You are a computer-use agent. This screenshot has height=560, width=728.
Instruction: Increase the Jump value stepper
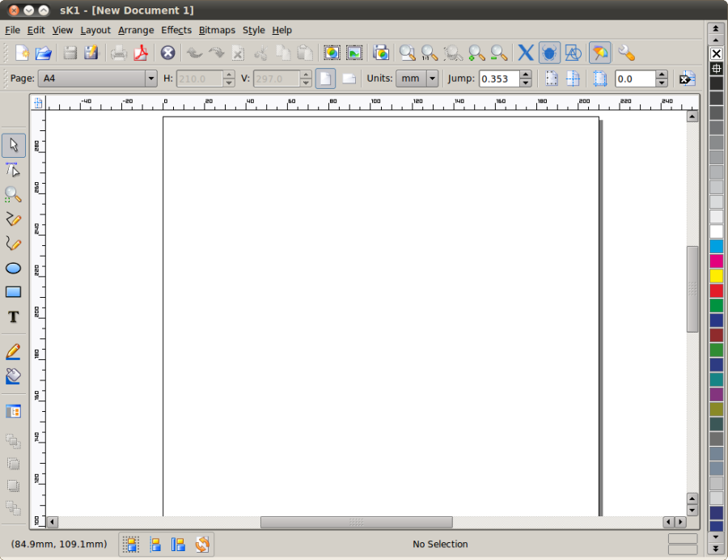(526, 74)
